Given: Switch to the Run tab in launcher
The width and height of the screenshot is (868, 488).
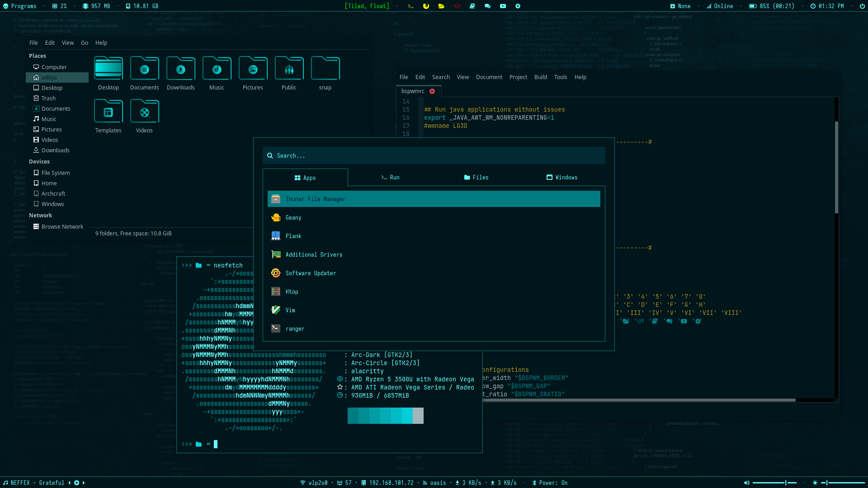Looking at the screenshot, I should [x=390, y=178].
